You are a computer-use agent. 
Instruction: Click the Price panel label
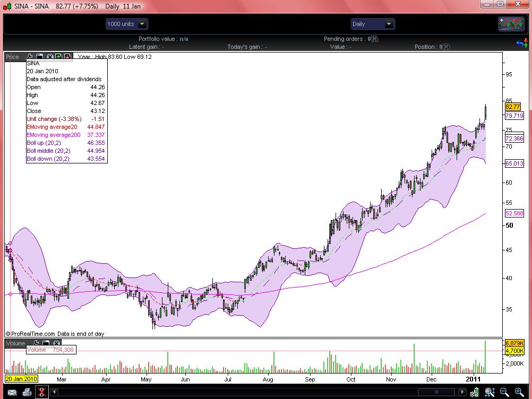click(12, 57)
